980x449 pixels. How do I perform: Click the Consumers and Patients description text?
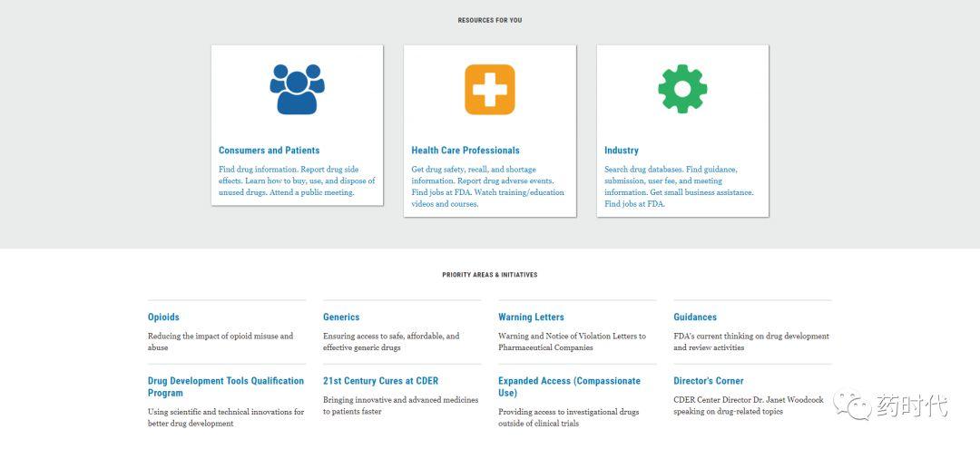pyautogui.click(x=297, y=181)
